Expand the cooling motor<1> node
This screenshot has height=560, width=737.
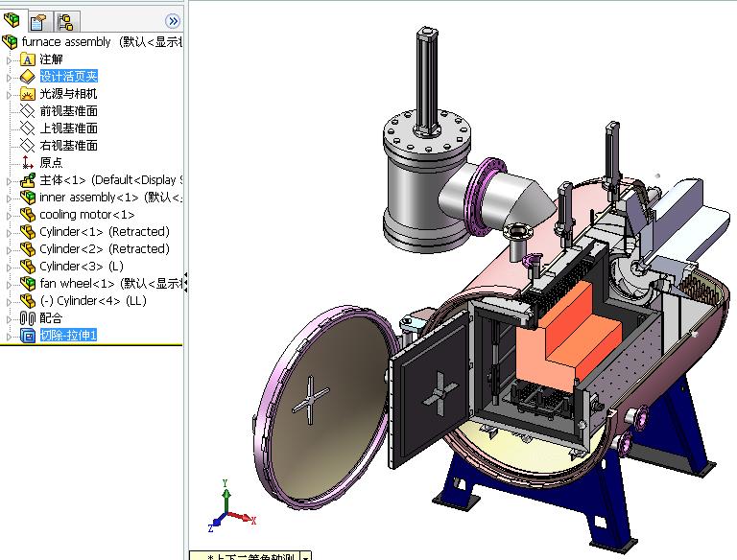9,216
